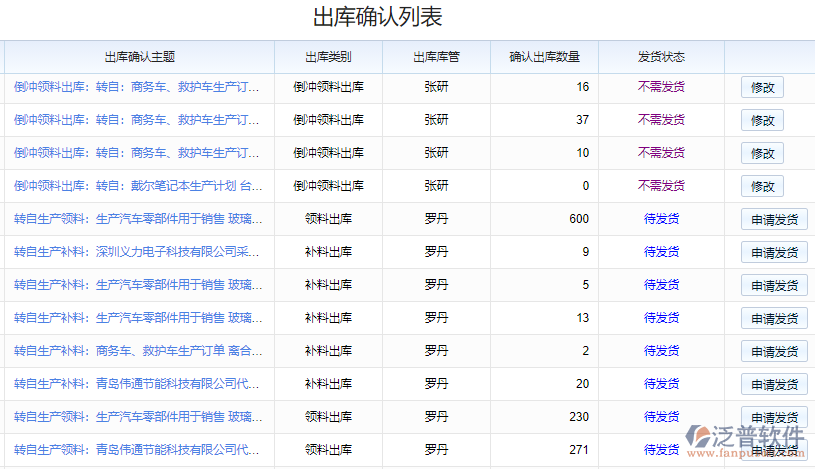Open 转自生产补料 商务车、救护车 link
This screenshot has height=469, width=815.
pos(138,351)
